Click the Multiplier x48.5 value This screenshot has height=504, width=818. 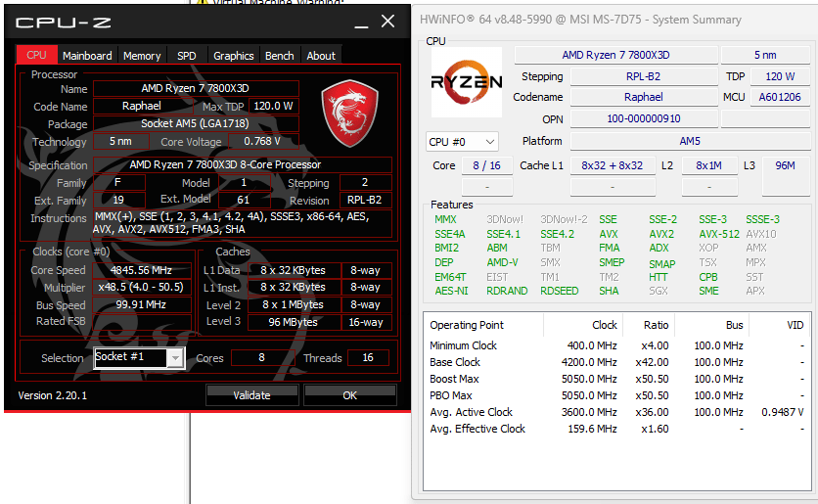point(141,287)
